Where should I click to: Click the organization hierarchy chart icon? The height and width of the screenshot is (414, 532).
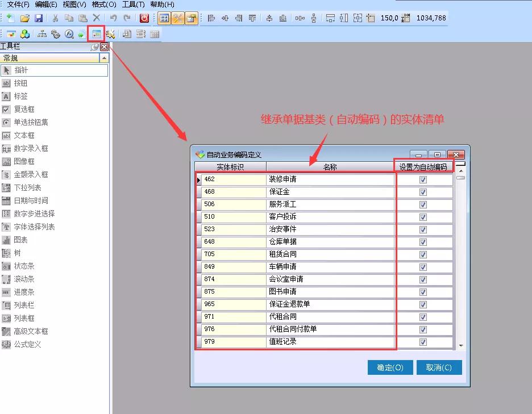point(42,34)
